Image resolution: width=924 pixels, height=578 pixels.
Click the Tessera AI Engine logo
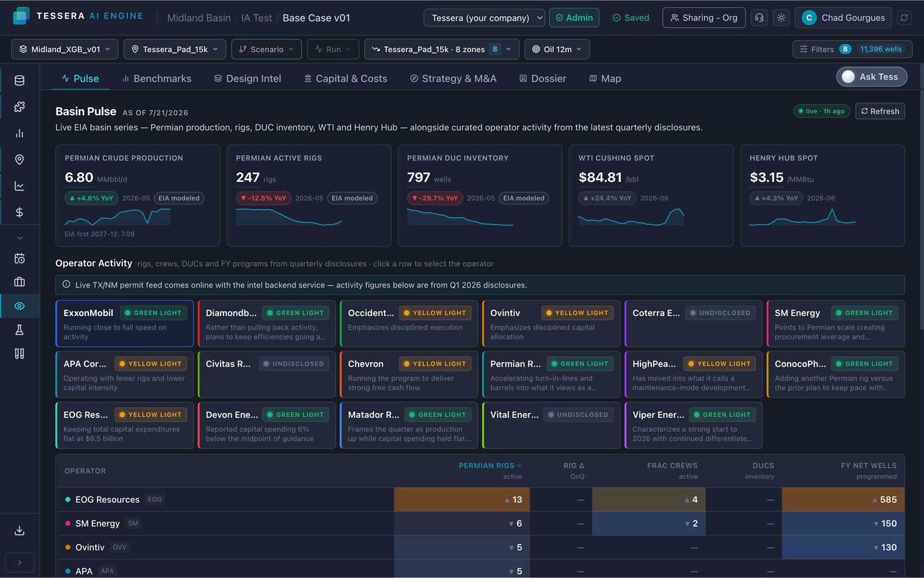pos(77,16)
